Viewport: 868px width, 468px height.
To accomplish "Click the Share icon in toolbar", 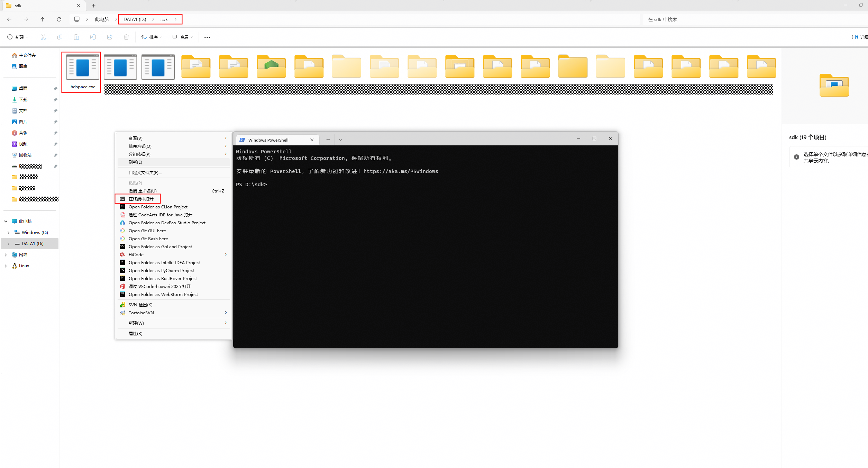I will tap(110, 37).
